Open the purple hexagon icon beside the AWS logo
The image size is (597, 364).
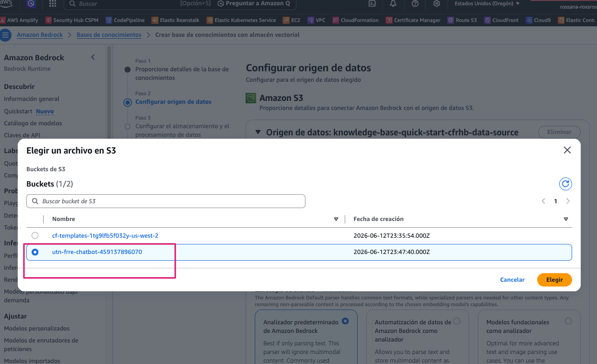31,4
